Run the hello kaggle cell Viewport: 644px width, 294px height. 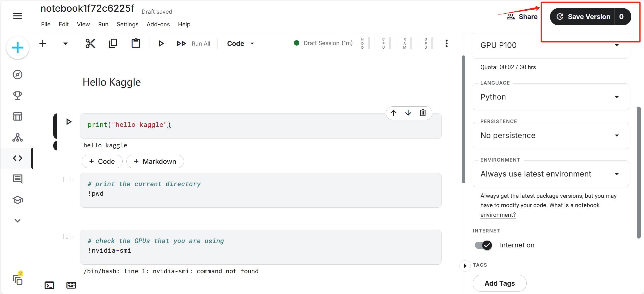coord(69,122)
